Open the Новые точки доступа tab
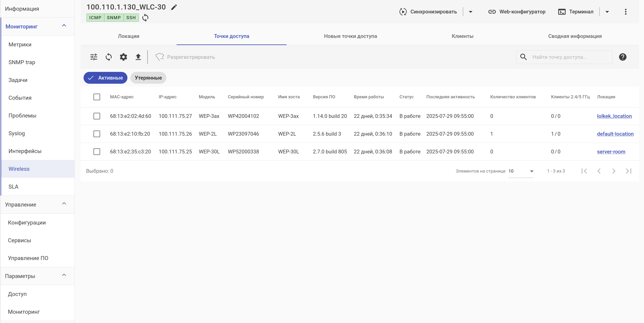644x323 pixels. click(x=350, y=36)
